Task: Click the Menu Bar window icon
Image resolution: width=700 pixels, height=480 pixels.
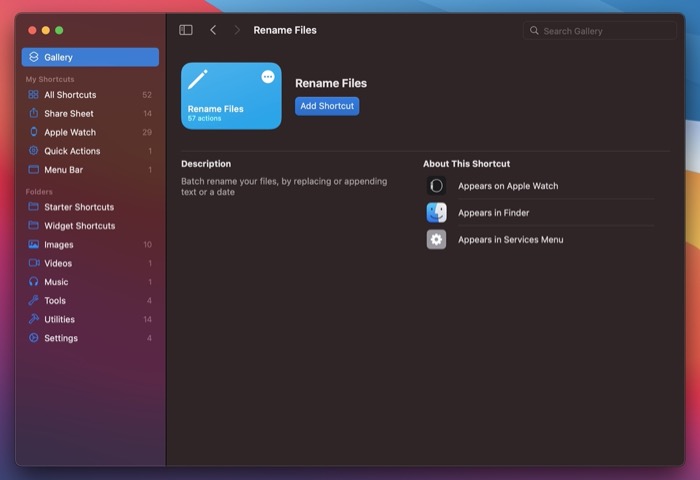Action: tap(33, 170)
